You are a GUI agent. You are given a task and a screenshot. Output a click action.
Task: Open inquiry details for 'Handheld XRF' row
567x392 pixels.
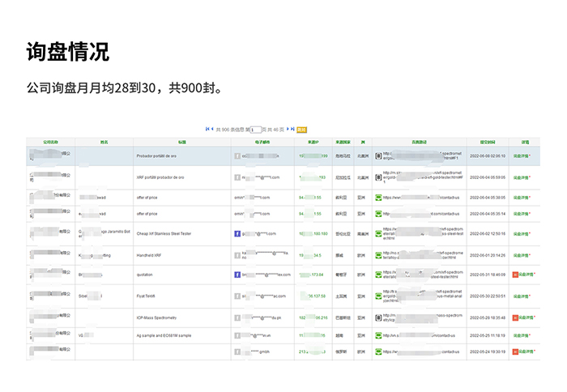(522, 255)
